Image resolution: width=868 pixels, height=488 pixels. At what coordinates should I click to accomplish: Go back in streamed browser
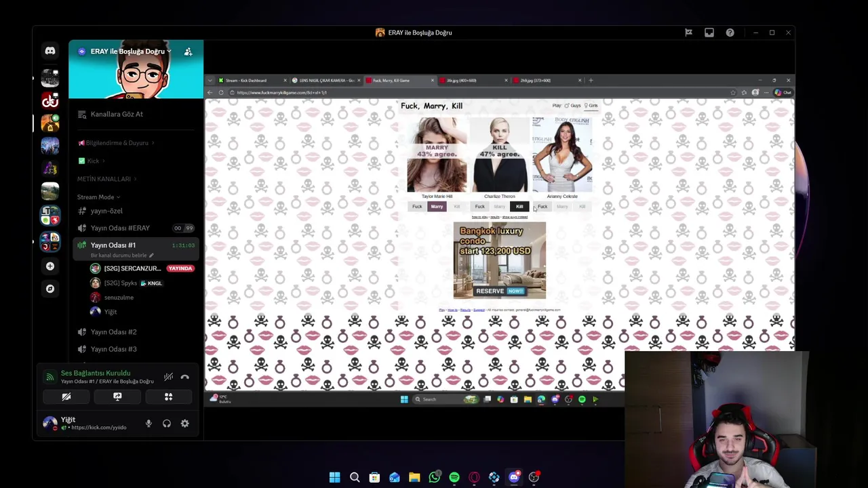coord(210,93)
